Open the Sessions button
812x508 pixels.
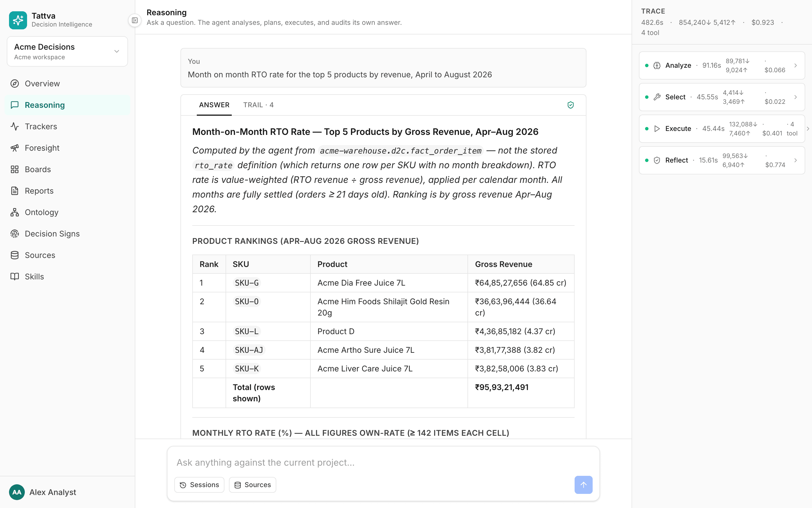tap(199, 485)
